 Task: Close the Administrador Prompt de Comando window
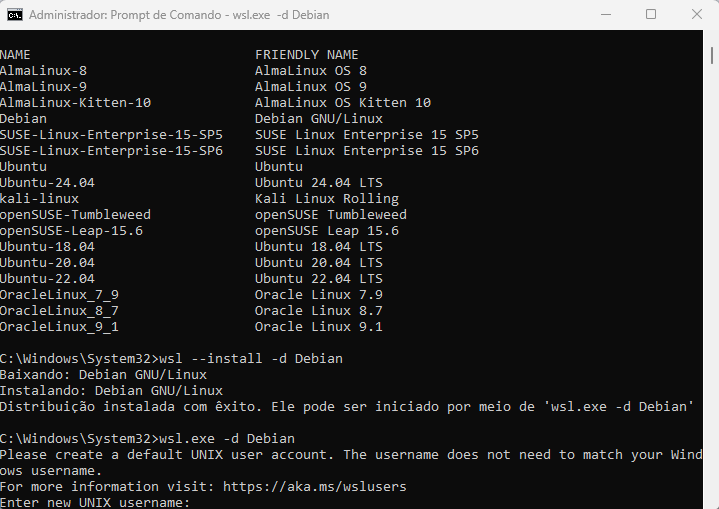coord(697,15)
